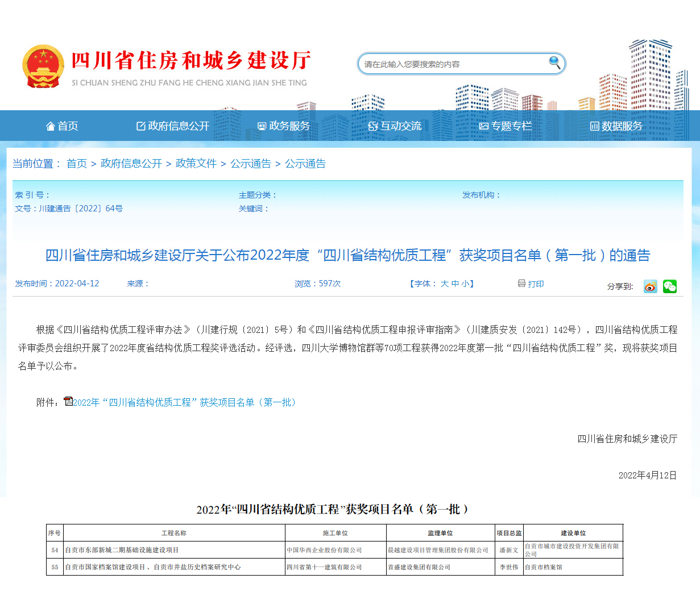The width and height of the screenshot is (700, 604).
Task: Click table cell 晨越建设项目管理集团股份有限公司
Action: coord(438,550)
